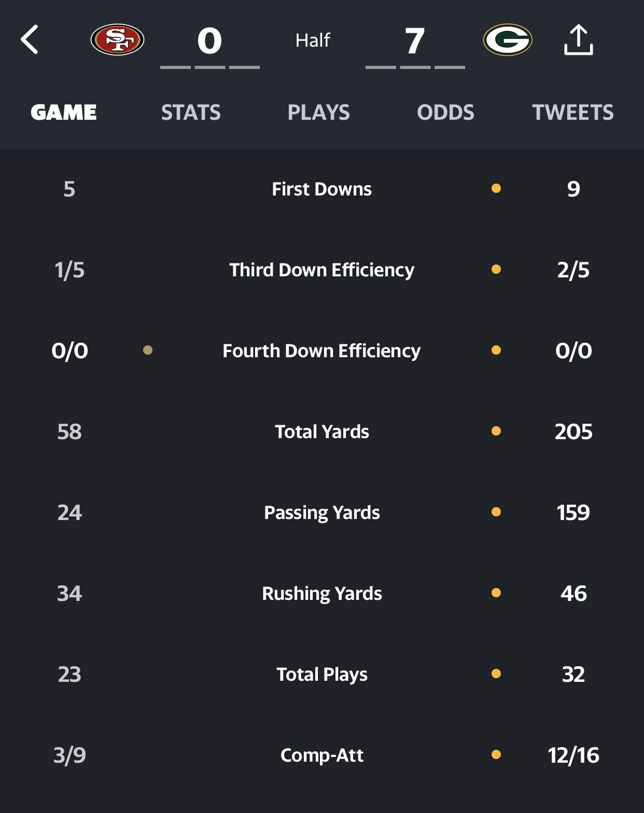Tap the Rushing Yards stat label
644x813 pixels.
click(321, 593)
